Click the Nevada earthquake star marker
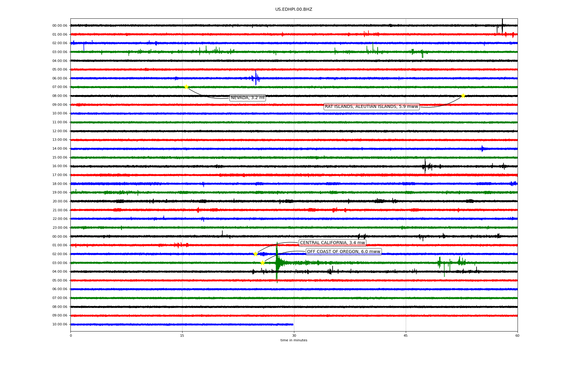This screenshot has height=368, width=588. pyautogui.click(x=186, y=87)
